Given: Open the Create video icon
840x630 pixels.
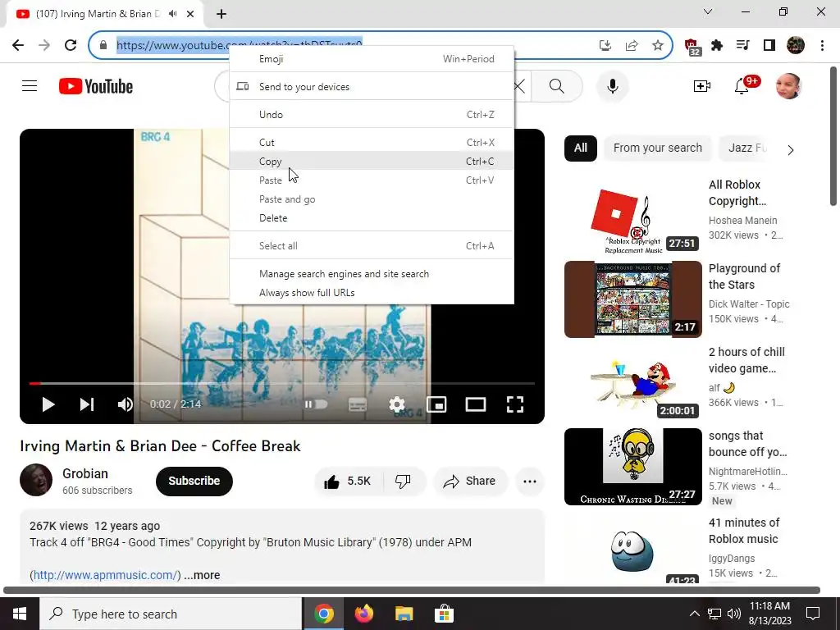Looking at the screenshot, I should coord(702,85).
